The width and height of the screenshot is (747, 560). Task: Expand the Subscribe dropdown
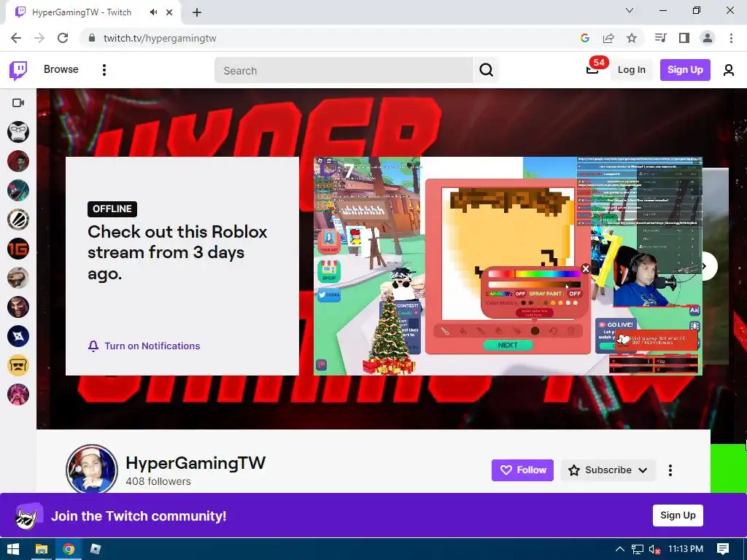(x=608, y=470)
